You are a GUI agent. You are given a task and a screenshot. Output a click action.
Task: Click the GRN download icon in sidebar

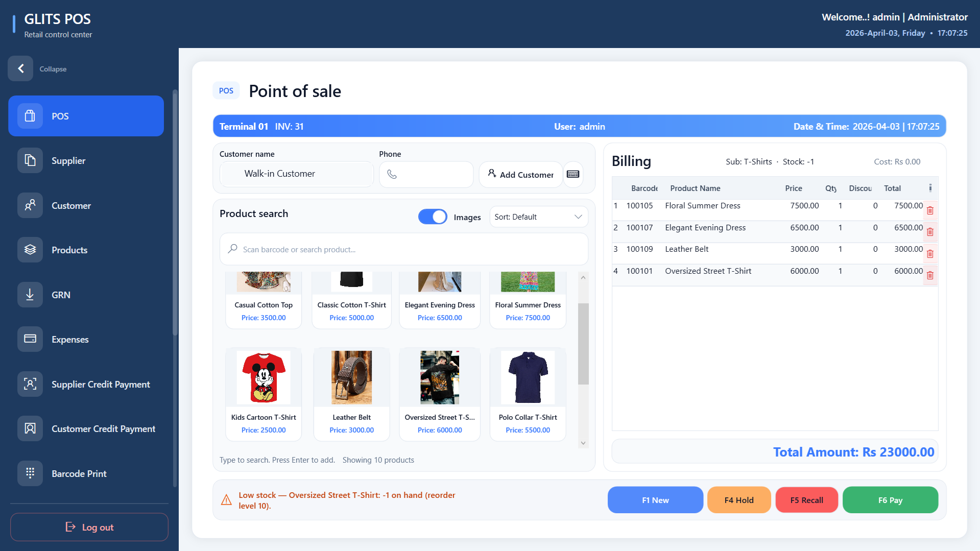click(x=30, y=295)
